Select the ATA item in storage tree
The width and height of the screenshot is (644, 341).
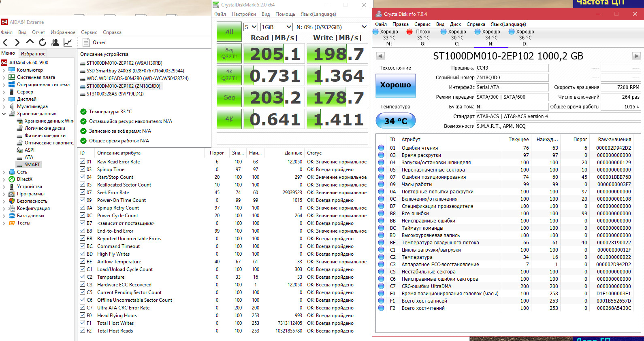pyautogui.click(x=29, y=157)
